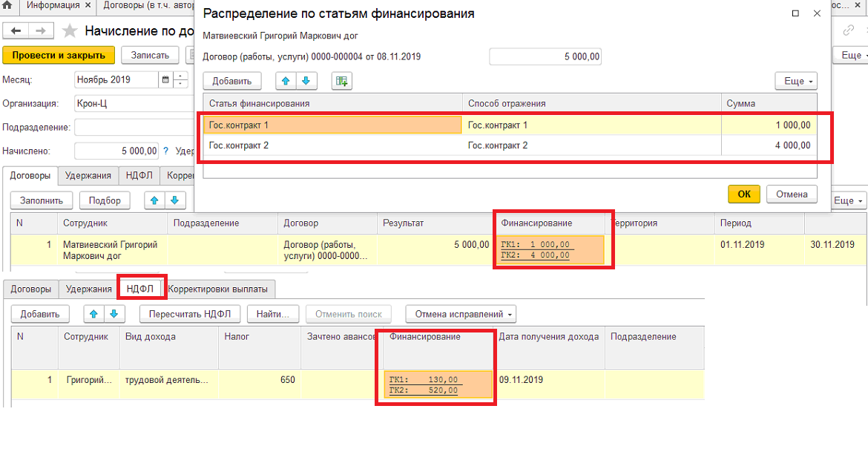Move row up in distribution dialog
This screenshot has width=868, height=449.
[286, 82]
